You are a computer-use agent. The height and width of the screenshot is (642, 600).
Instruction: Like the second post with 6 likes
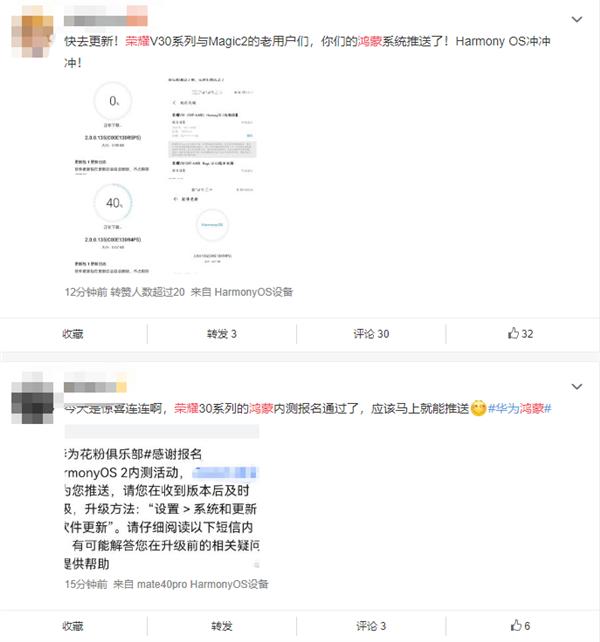(x=521, y=625)
